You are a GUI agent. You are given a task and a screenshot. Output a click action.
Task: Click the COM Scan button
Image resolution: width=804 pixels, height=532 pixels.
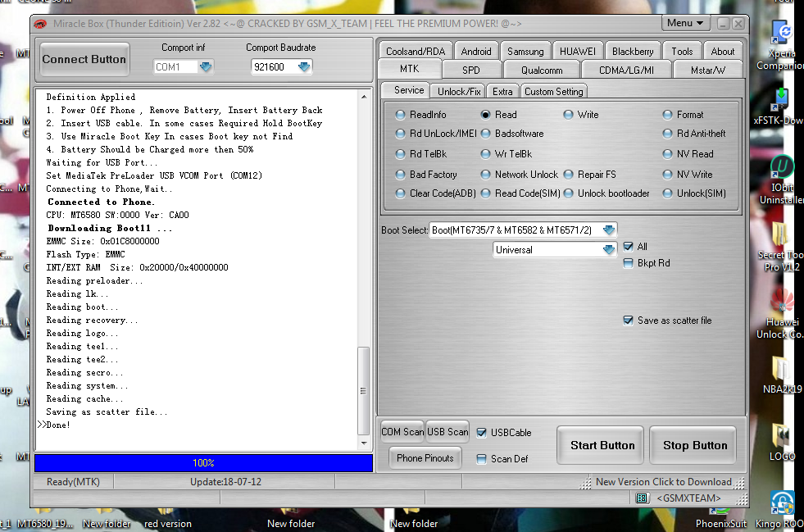pyautogui.click(x=402, y=432)
